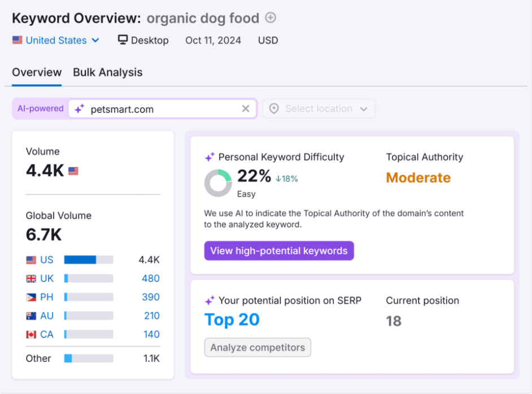
Task: Click the AU country link
Action: [x=47, y=315]
